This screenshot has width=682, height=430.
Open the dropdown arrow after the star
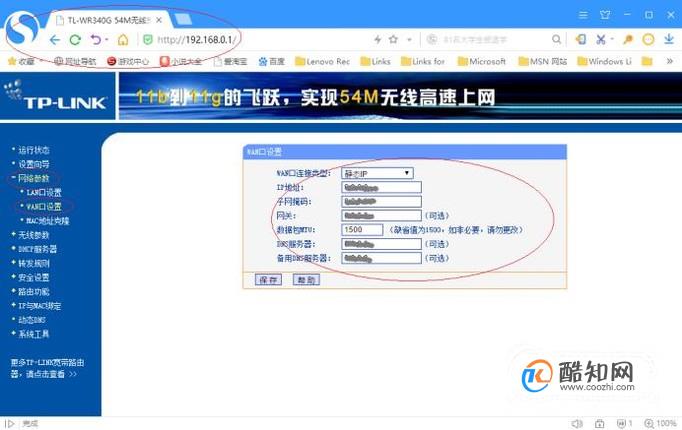409,40
